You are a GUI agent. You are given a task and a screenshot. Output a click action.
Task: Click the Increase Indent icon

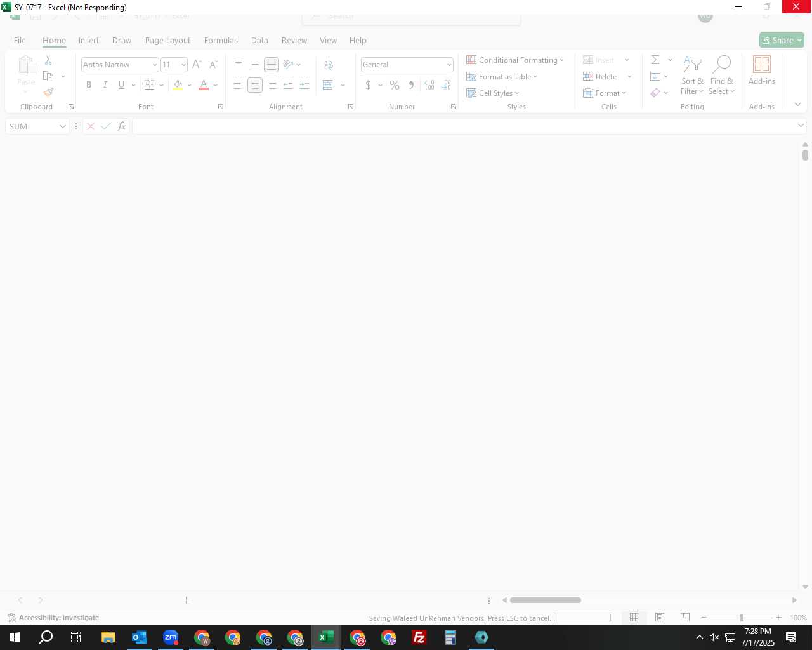304,85
